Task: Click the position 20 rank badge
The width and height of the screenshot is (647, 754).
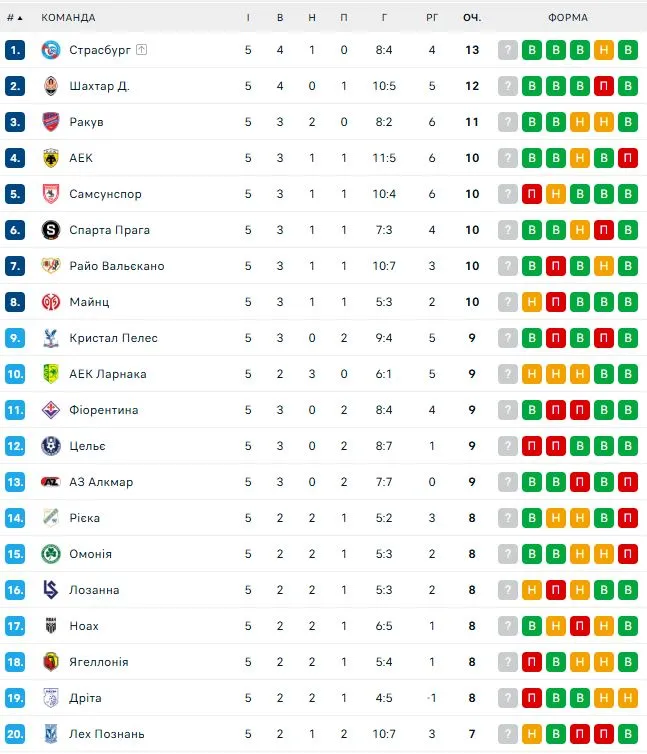Action: pyautogui.click(x=14, y=734)
